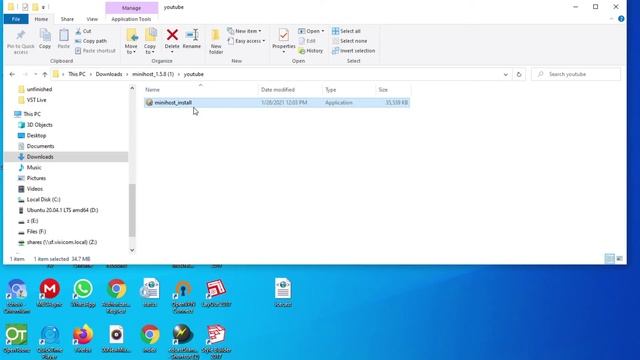Open Customize Quick Access Toolbar dropdown
The image size is (640, 360).
[43, 7]
